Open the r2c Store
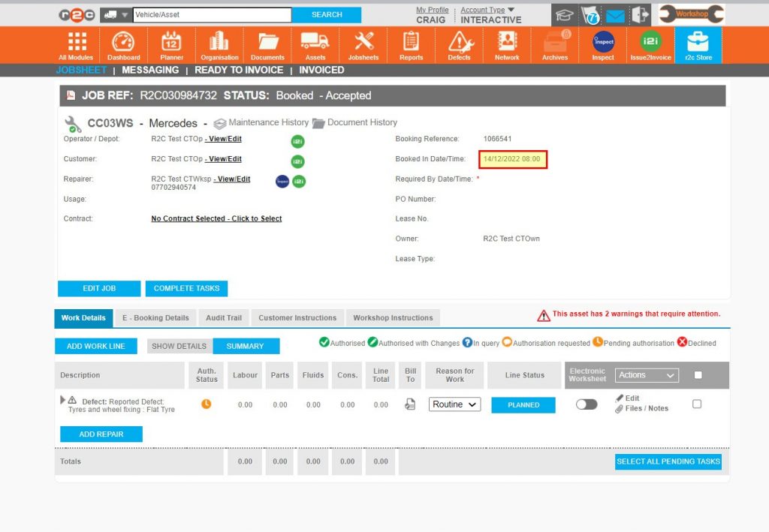This screenshot has height=532, width=769. click(698, 45)
